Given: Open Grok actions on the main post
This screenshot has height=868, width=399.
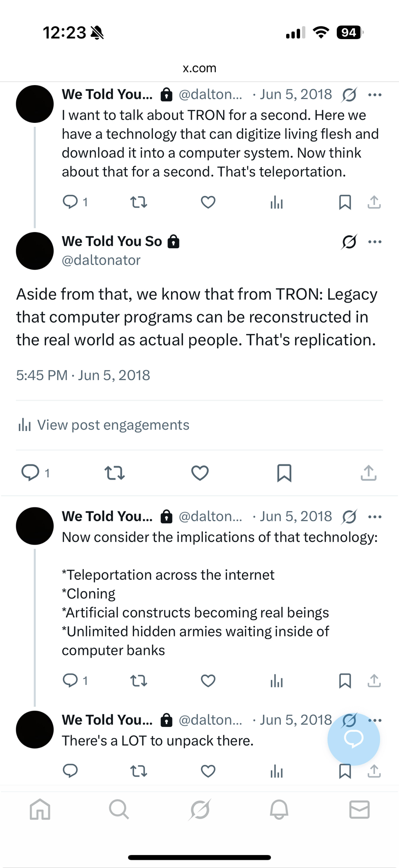Looking at the screenshot, I should coord(349,242).
